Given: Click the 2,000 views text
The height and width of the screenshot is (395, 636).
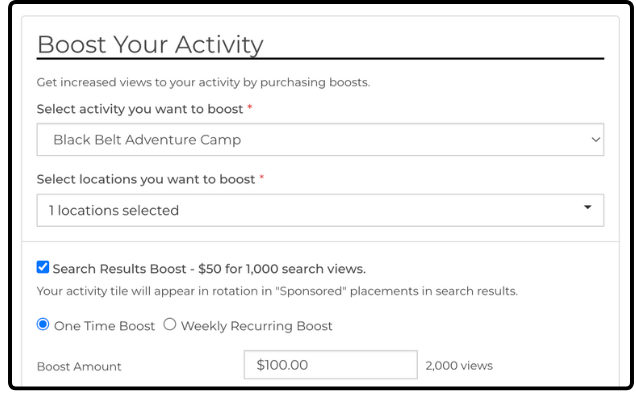Looking at the screenshot, I should pos(459,366).
